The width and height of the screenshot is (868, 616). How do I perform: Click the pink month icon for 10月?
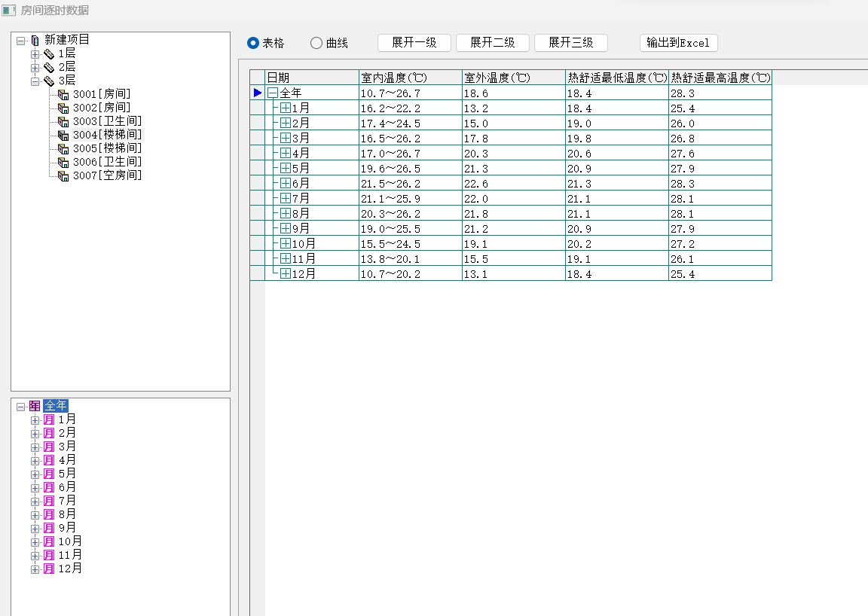click(49, 541)
